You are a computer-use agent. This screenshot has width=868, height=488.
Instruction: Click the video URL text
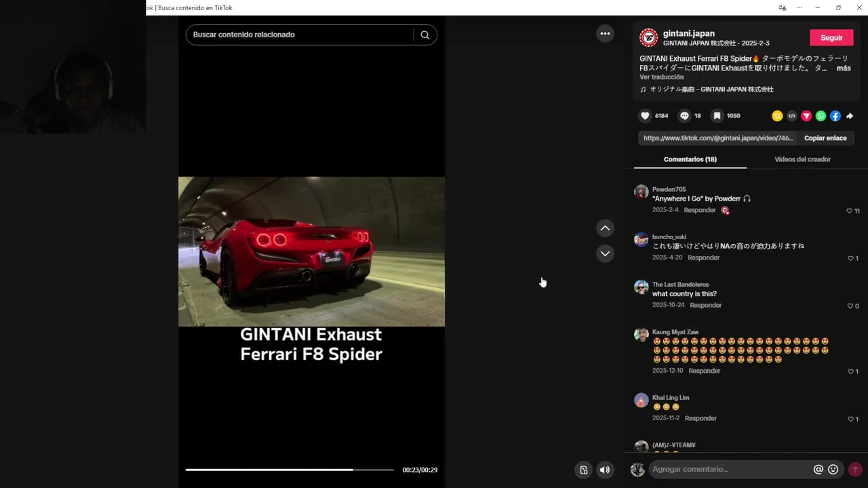tap(717, 138)
